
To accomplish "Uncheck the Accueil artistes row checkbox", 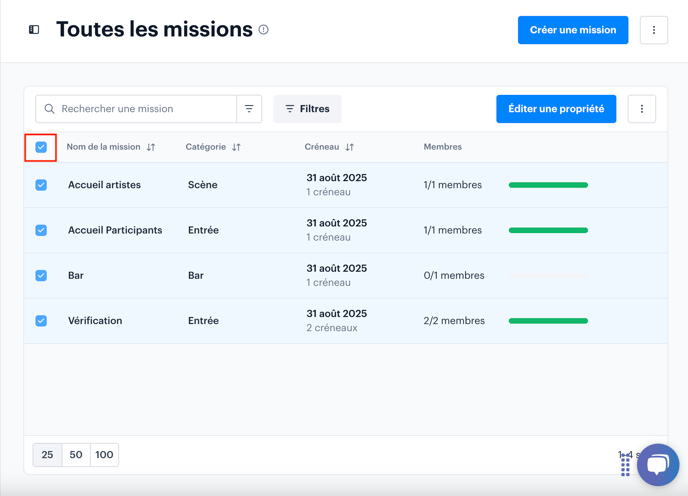I will [41, 185].
